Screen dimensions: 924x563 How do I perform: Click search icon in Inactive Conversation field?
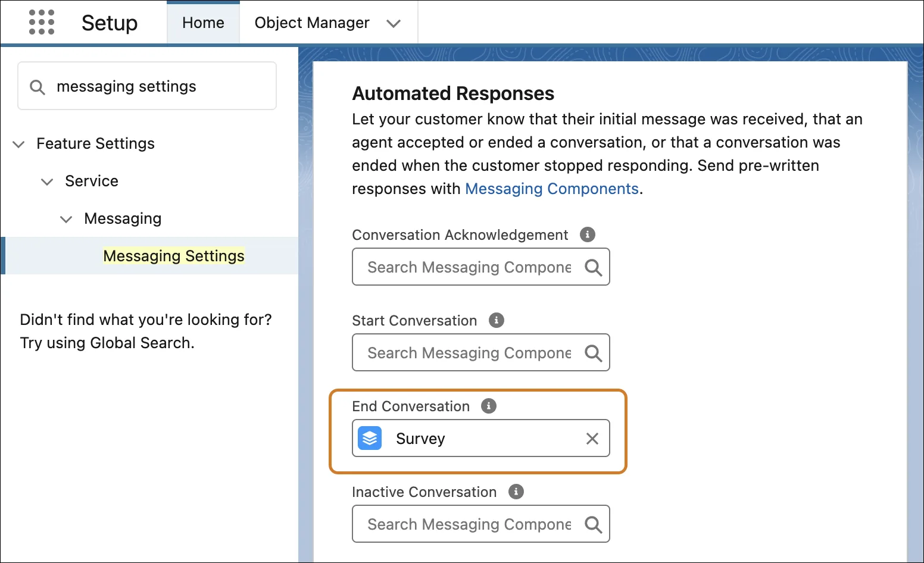593,524
